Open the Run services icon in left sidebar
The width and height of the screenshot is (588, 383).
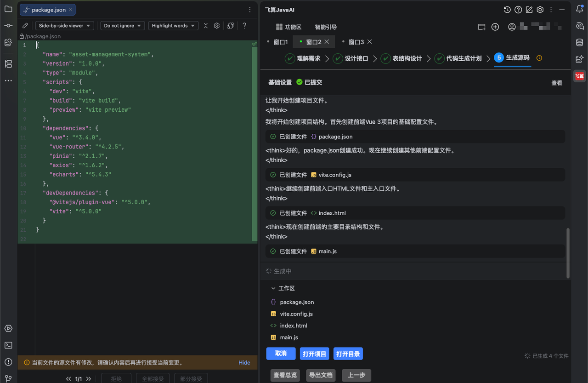[8, 328]
